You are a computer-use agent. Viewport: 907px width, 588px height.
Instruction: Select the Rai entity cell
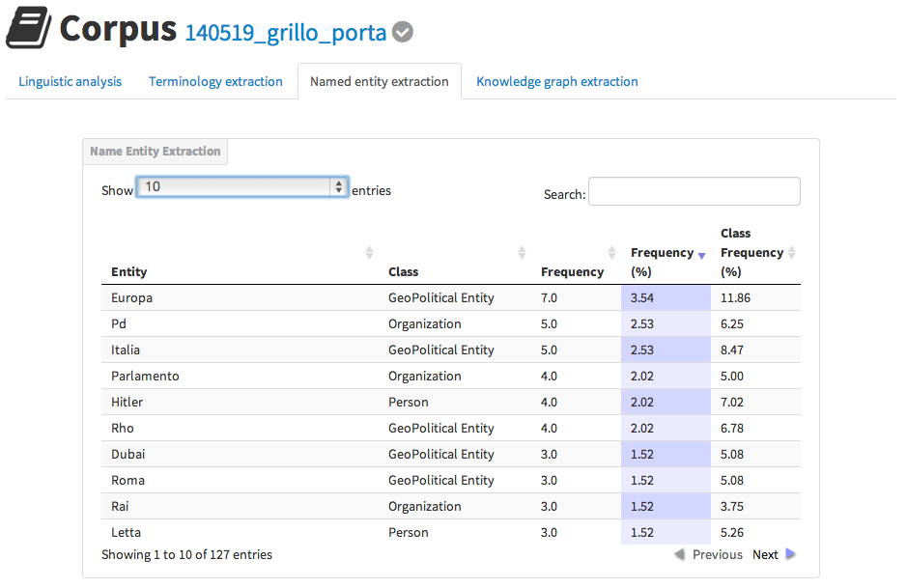(120, 506)
